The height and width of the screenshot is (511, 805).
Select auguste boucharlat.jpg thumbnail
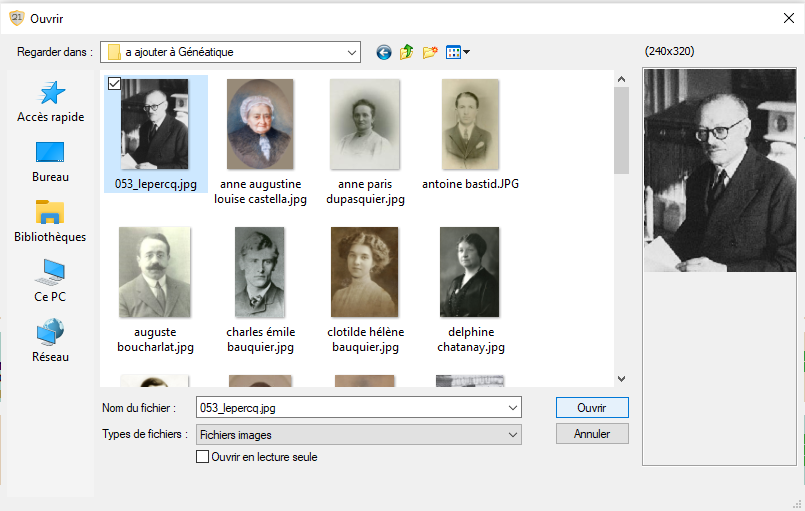(x=155, y=272)
